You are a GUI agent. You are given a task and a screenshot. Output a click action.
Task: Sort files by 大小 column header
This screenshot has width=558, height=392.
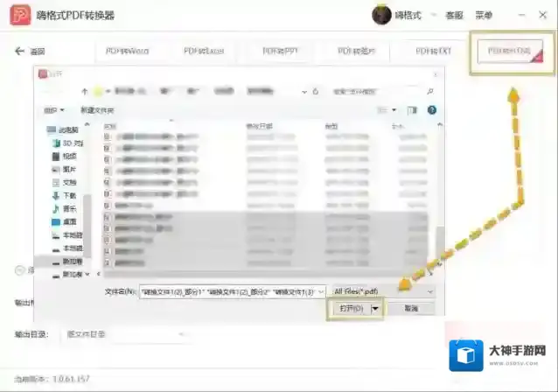coord(397,126)
